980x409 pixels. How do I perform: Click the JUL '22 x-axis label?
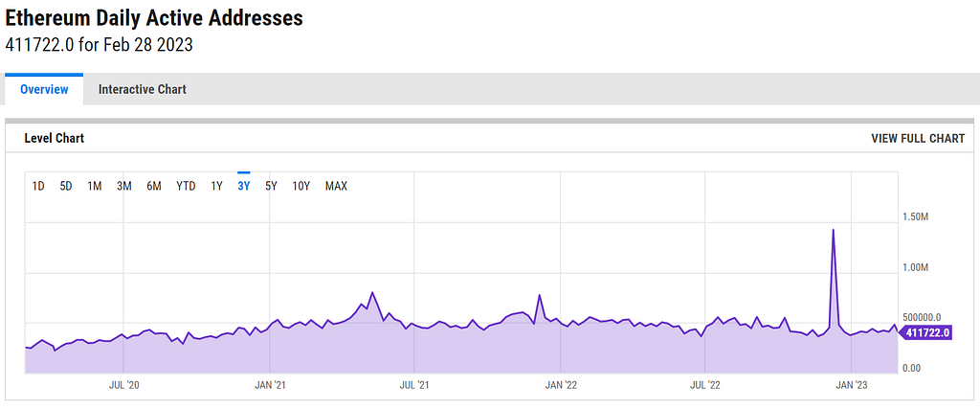click(705, 385)
